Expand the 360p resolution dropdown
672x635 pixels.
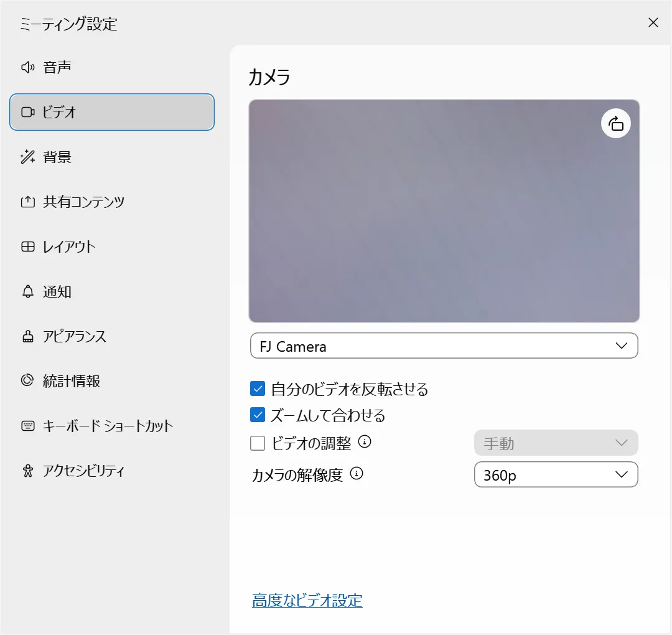[556, 474]
